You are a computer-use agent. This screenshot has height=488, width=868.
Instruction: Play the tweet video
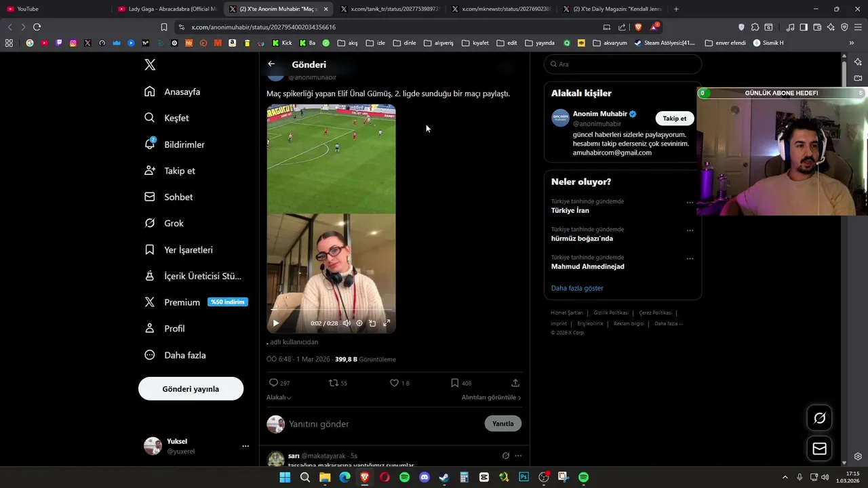276,323
